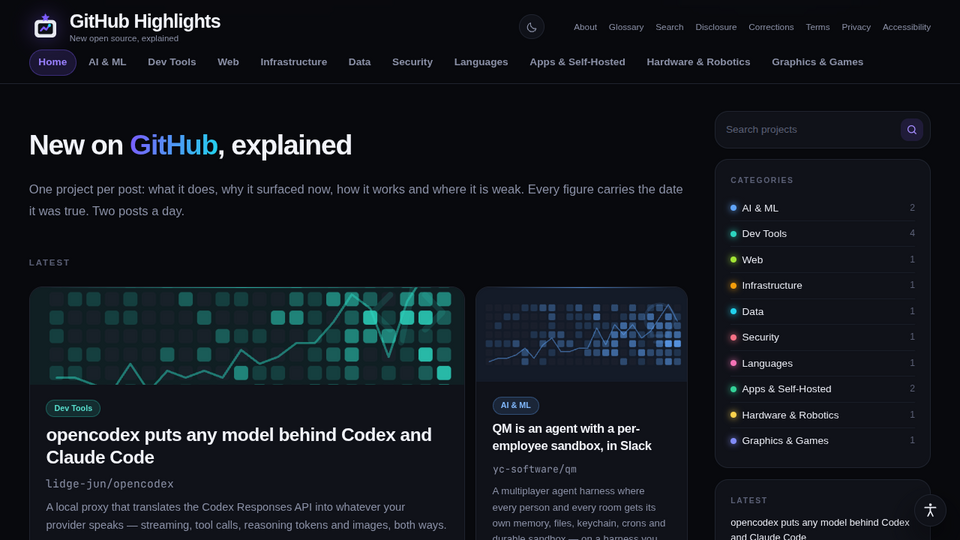
Task: Select the Home nav tab
Action: [53, 62]
